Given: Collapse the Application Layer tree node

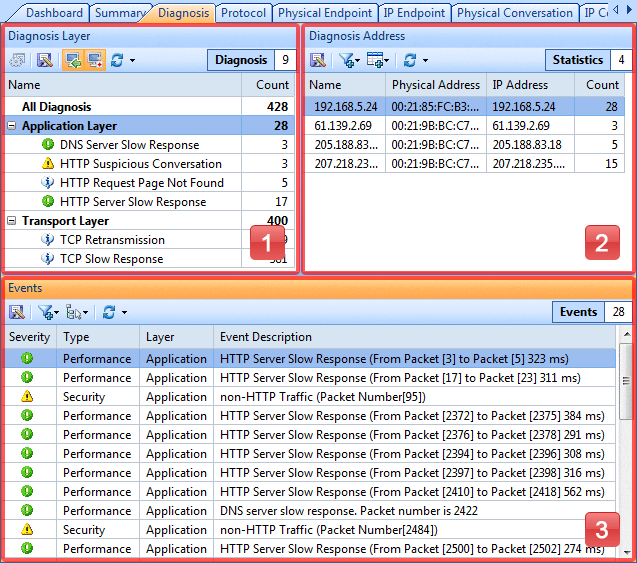Looking at the screenshot, I should click(x=11, y=126).
